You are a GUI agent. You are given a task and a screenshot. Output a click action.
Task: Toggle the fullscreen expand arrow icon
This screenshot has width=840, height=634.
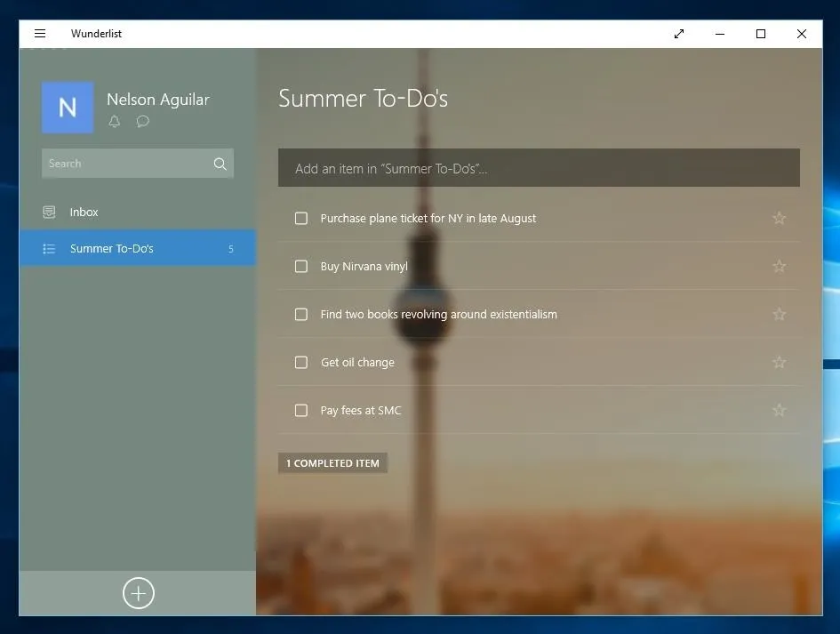(679, 34)
